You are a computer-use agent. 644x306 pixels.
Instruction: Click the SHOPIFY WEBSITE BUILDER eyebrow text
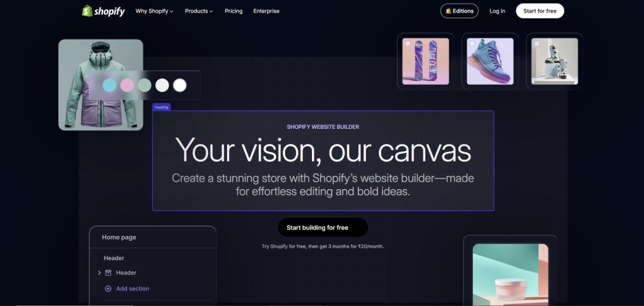click(x=323, y=127)
